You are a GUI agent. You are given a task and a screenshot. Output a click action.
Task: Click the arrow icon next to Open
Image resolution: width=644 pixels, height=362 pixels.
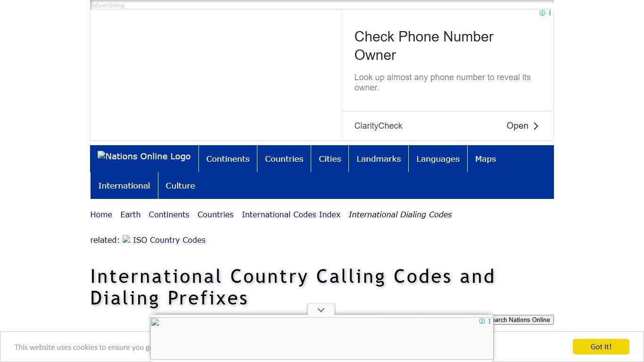[x=536, y=126]
